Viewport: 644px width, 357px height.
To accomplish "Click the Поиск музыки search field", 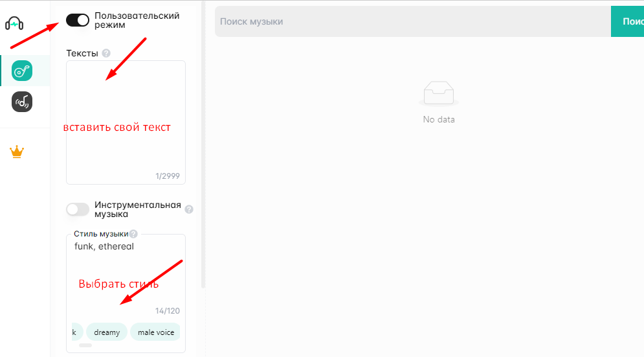I will [412, 21].
